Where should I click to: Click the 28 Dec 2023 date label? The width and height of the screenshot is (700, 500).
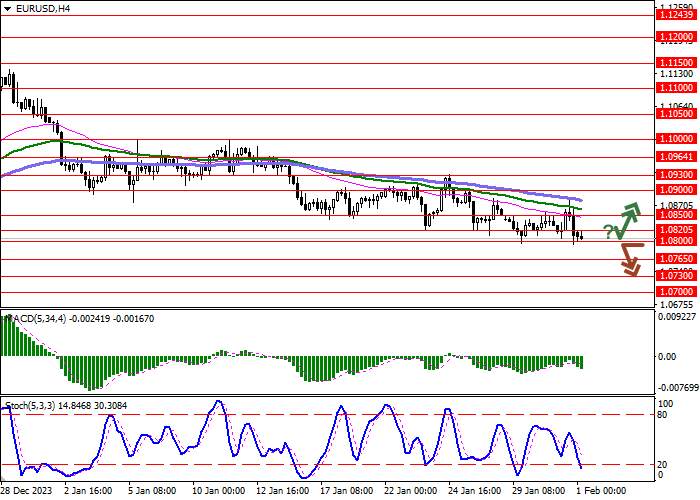coord(27,491)
